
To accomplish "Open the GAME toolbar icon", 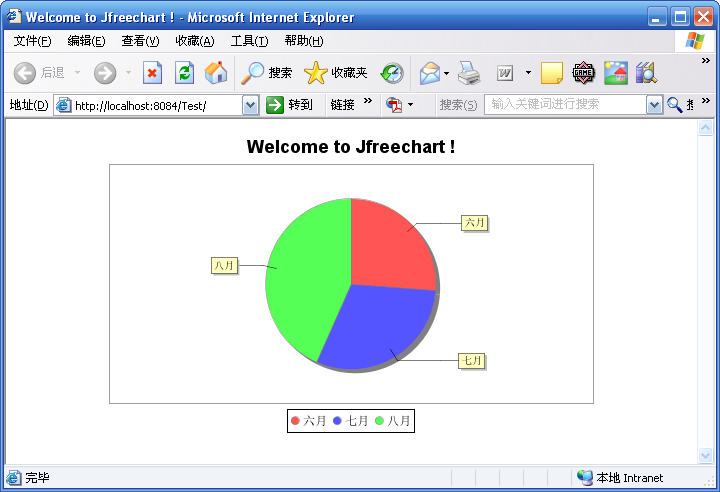I will 583,73.
